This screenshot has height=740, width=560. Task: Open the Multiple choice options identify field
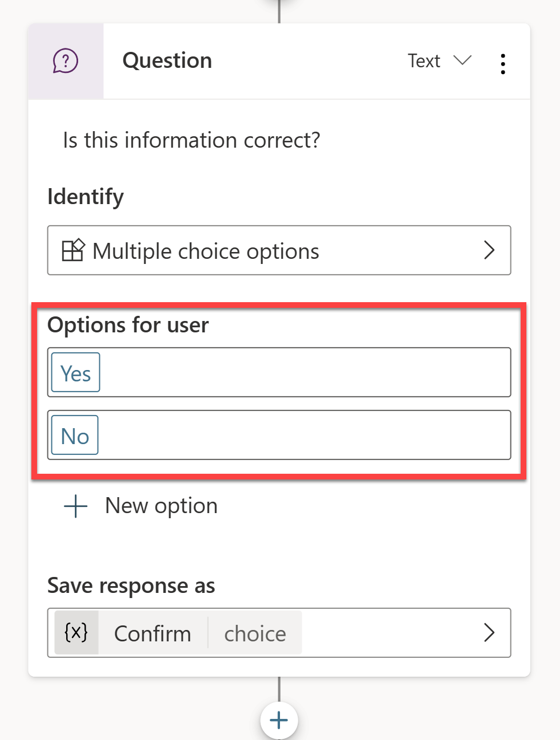point(279,250)
